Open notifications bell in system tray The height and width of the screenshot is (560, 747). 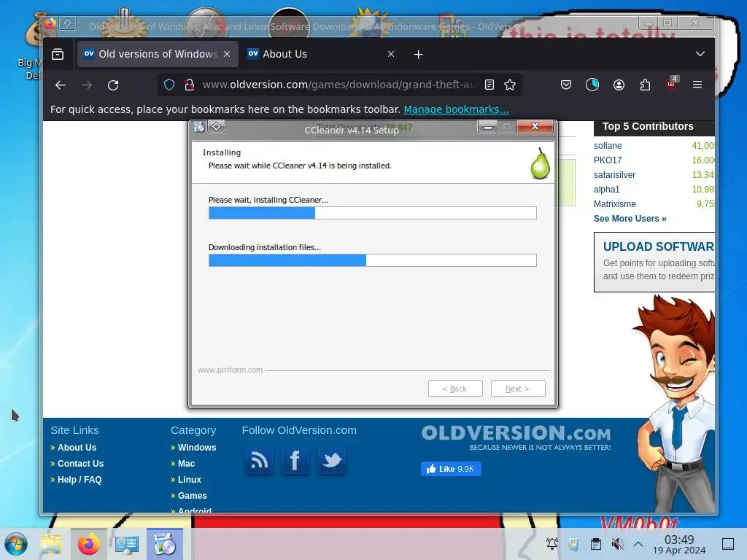552,543
